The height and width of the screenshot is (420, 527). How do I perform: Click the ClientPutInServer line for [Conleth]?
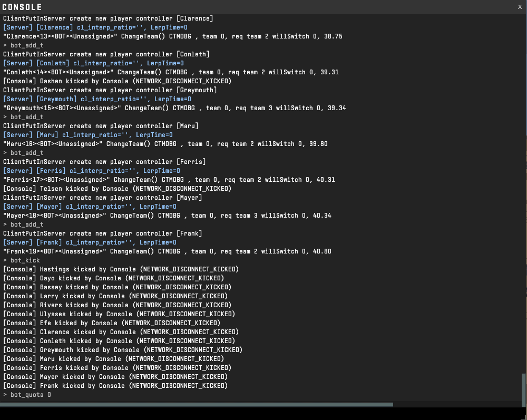pyautogui.click(x=106, y=54)
